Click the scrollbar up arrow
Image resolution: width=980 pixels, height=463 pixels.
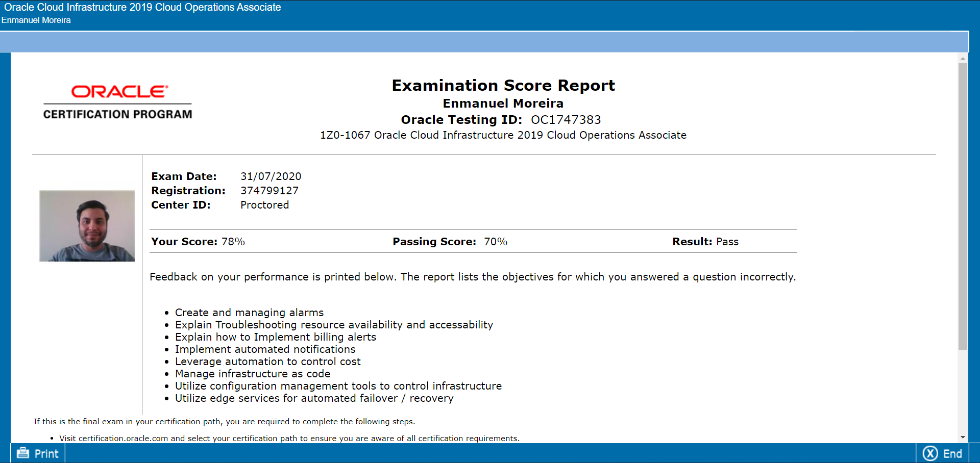point(963,59)
